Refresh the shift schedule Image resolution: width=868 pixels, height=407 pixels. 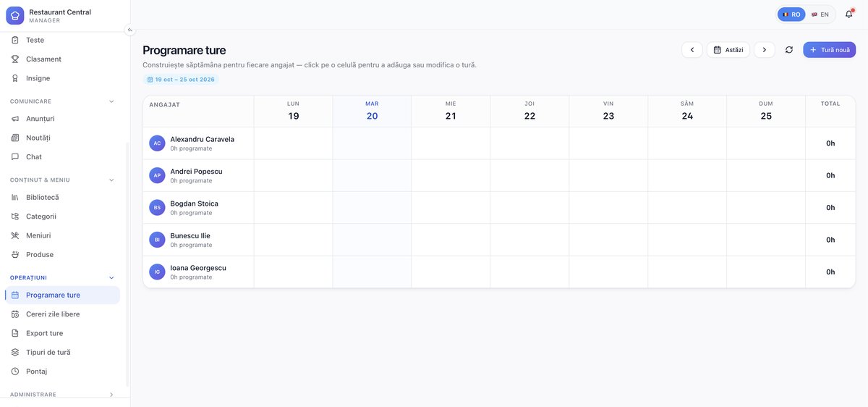[789, 50]
